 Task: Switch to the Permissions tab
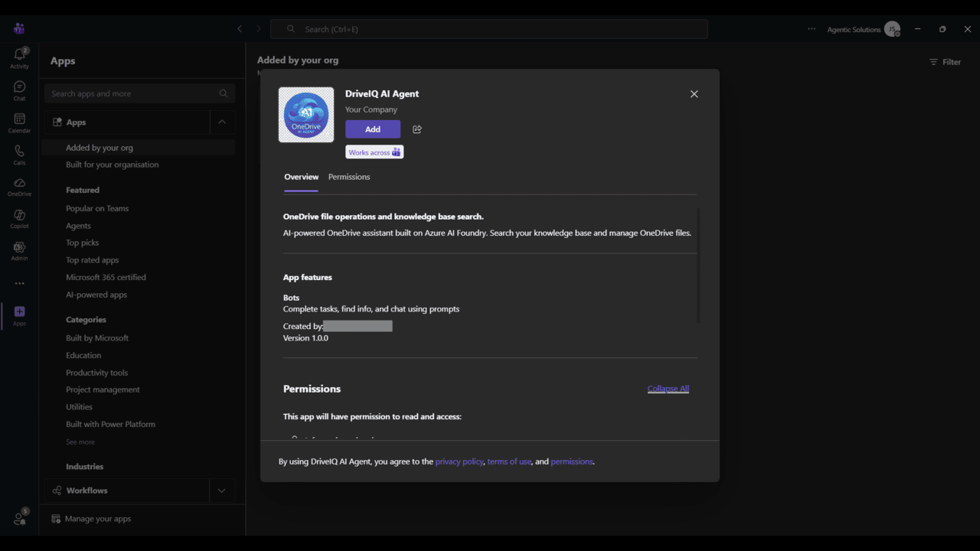click(349, 177)
